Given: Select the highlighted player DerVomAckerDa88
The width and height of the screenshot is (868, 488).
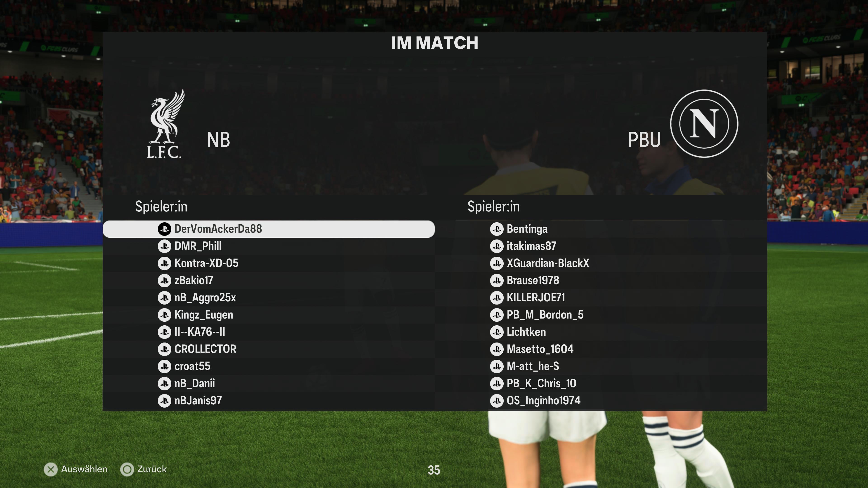Looking at the screenshot, I should (269, 229).
